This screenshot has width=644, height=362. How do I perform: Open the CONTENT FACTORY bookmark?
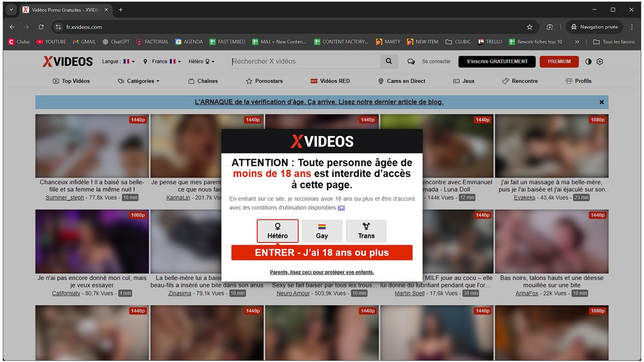click(341, 42)
